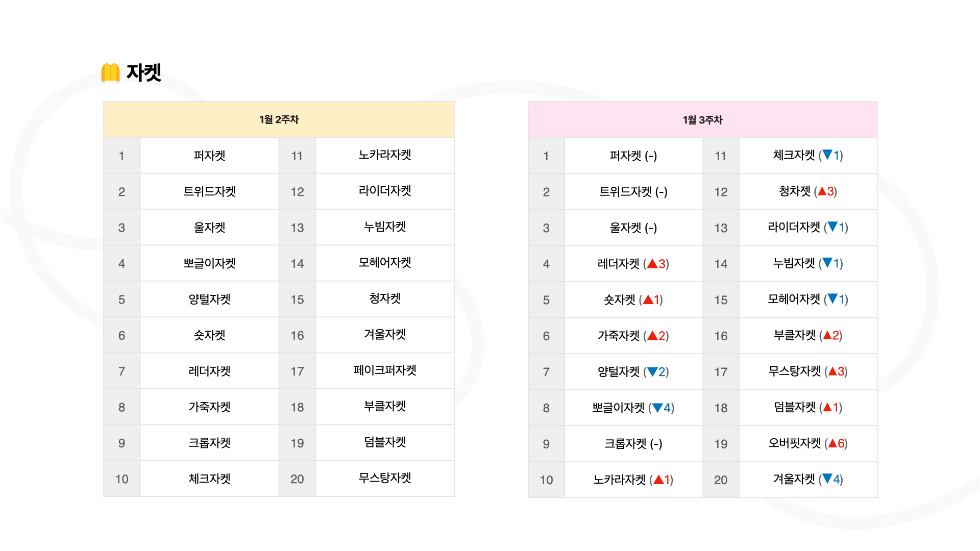Select 페이크퍼자켓 at rank 17
This screenshot has height=551, width=980.
pyautogui.click(x=385, y=370)
